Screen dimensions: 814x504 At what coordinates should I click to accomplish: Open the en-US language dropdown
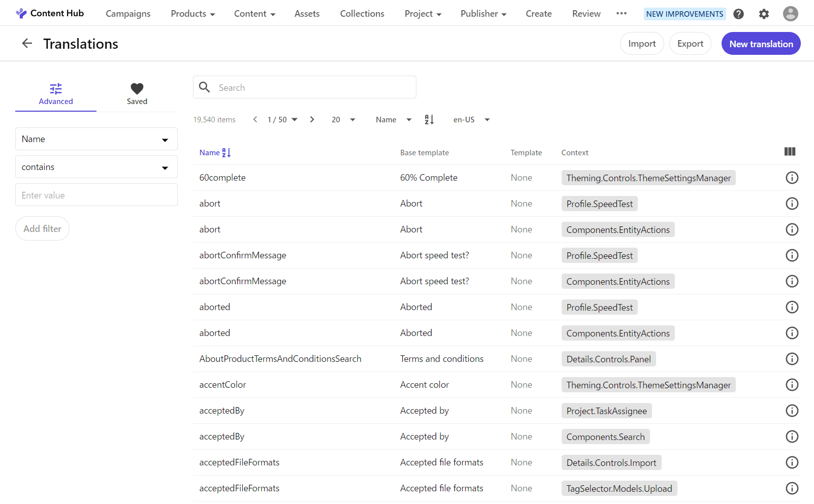(471, 120)
